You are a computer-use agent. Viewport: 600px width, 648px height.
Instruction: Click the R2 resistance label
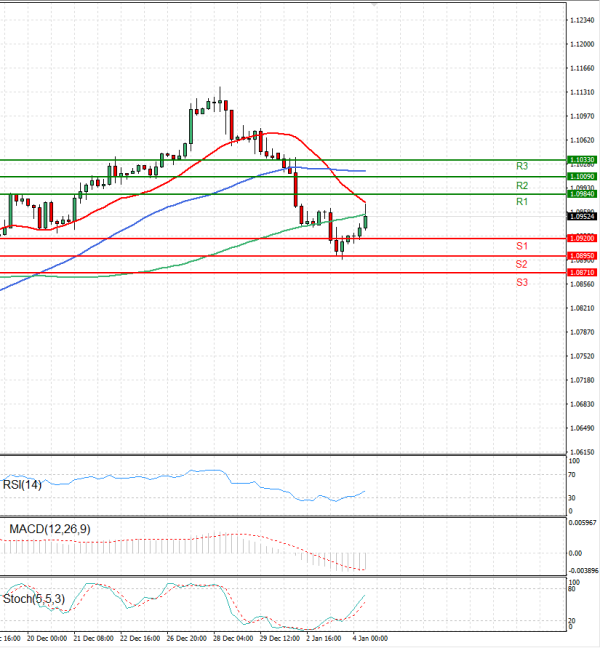click(x=522, y=186)
